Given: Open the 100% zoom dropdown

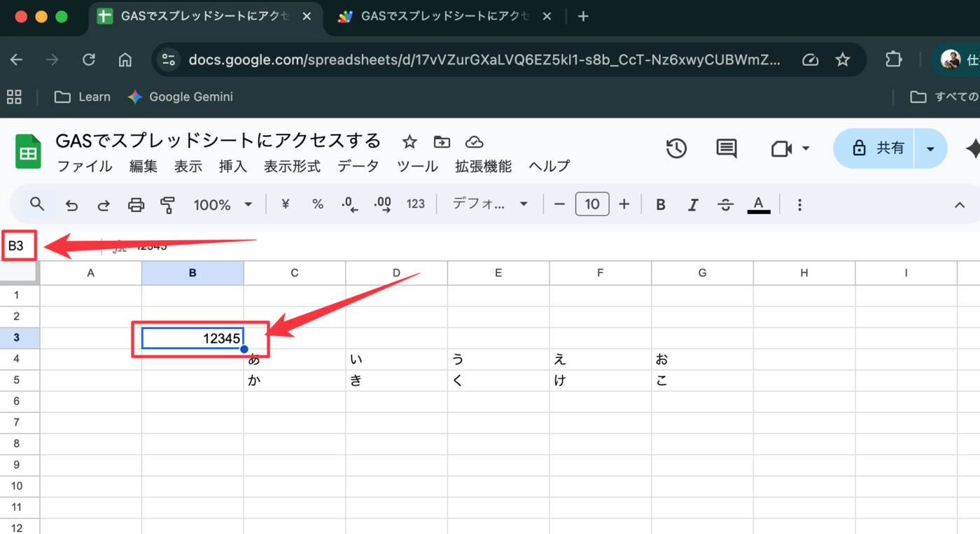Looking at the screenshot, I should coord(223,204).
